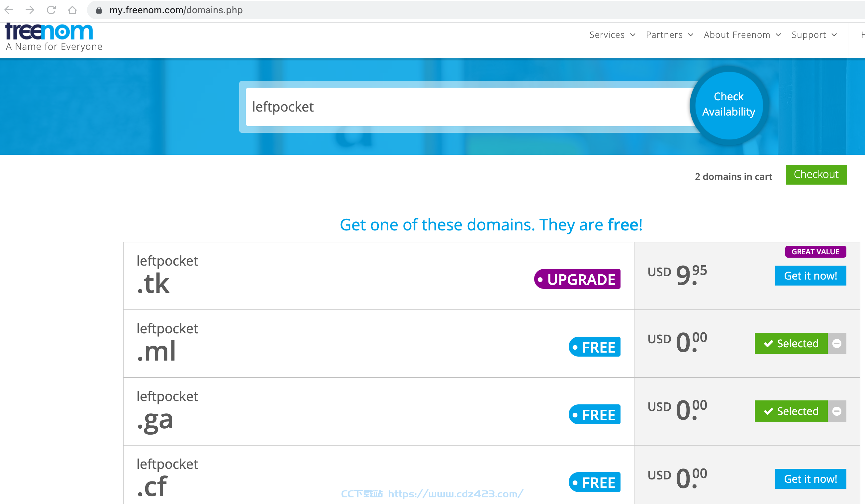The height and width of the screenshot is (504, 865).
Task: Deselect the leftpocket.ga Selected button
Action: 791,411
